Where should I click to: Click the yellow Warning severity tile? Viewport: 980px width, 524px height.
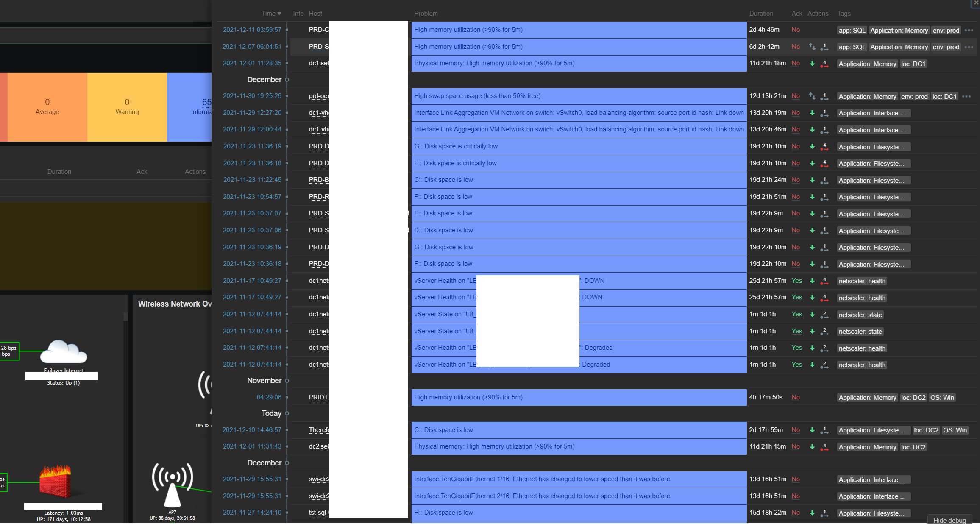(x=127, y=107)
